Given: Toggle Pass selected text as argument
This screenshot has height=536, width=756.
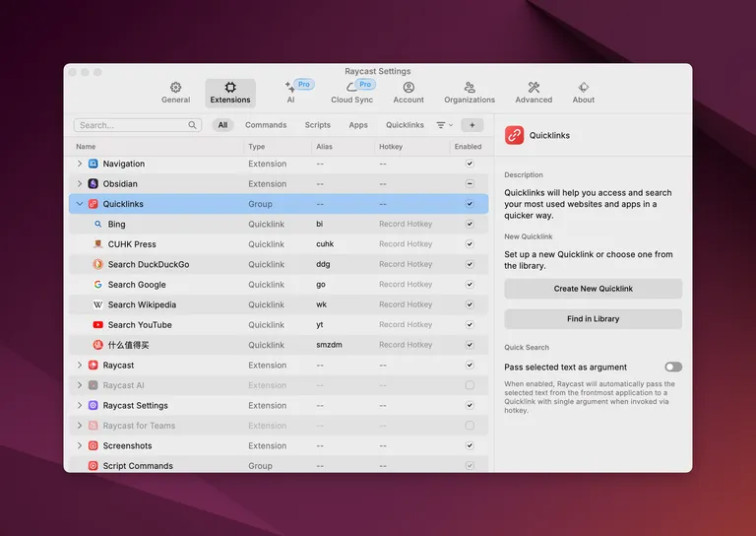Looking at the screenshot, I should click(673, 367).
